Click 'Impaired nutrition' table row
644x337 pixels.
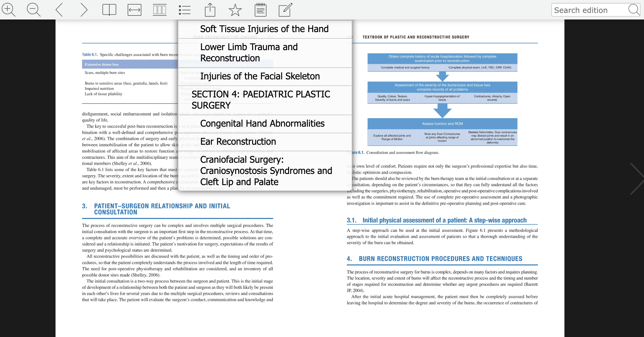coord(99,89)
